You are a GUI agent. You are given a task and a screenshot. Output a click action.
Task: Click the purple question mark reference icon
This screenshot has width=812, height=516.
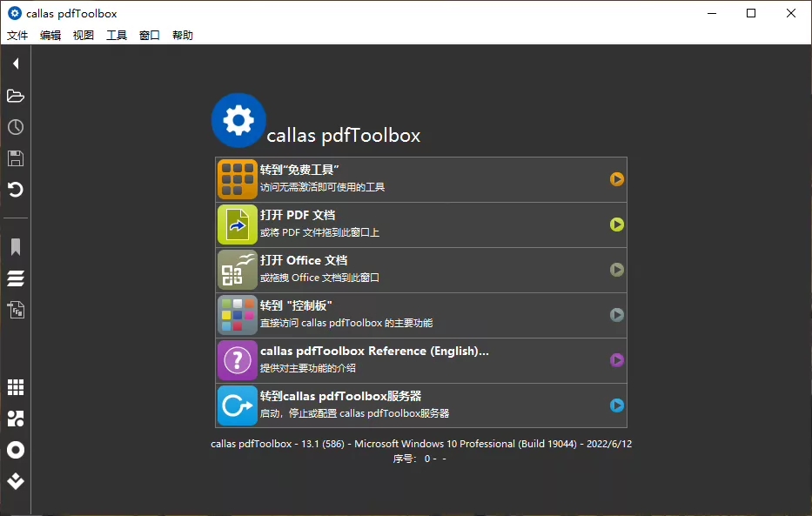[238, 360]
